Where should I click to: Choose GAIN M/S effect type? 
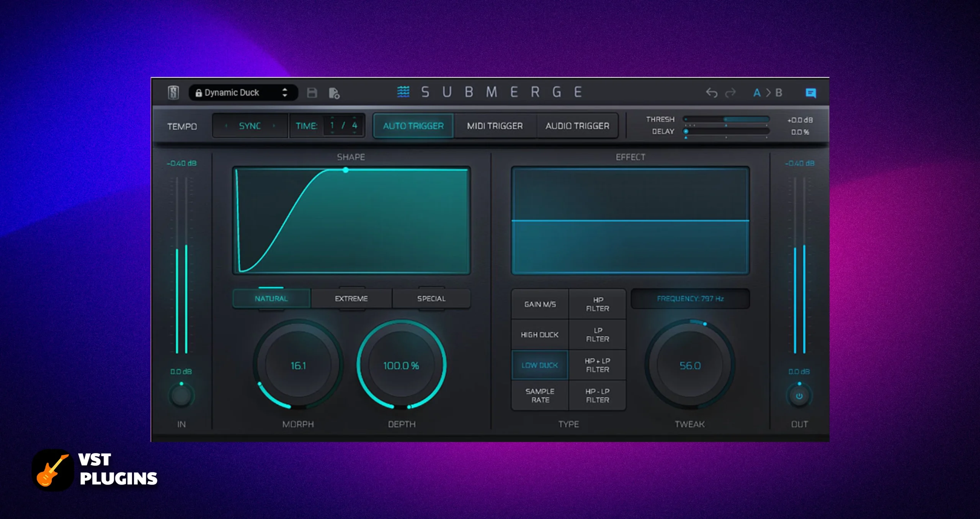click(540, 304)
